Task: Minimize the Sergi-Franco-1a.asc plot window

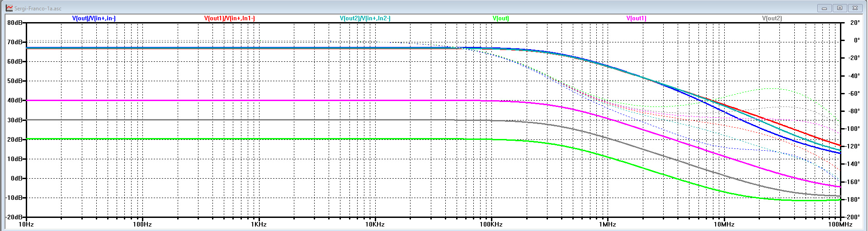Action: pos(825,8)
